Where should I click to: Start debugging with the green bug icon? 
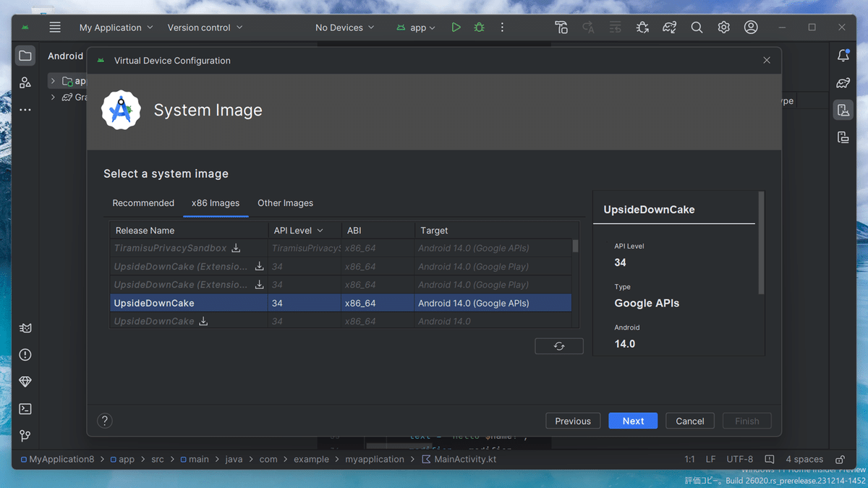(x=479, y=27)
